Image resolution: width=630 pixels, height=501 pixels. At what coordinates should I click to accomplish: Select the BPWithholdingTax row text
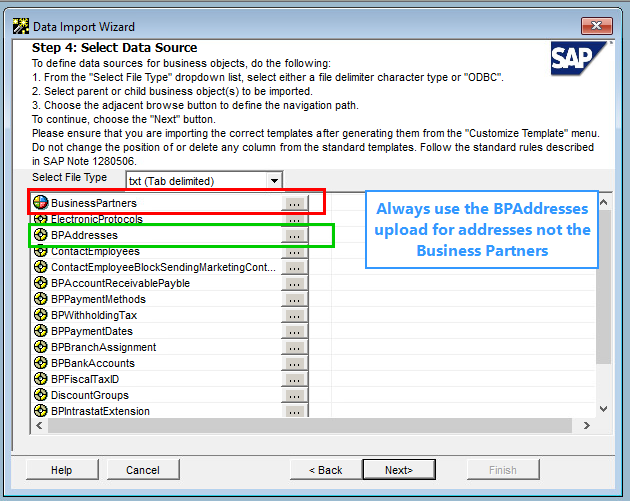[x=94, y=315]
